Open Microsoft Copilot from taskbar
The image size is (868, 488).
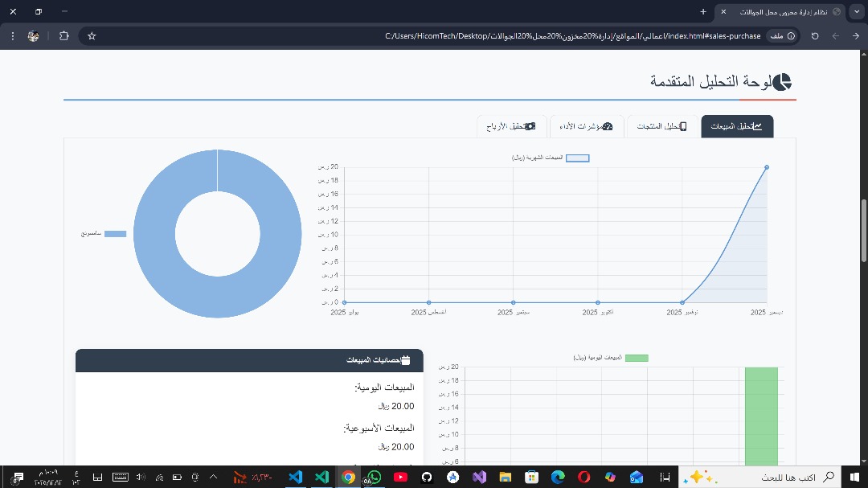click(610, 477)
